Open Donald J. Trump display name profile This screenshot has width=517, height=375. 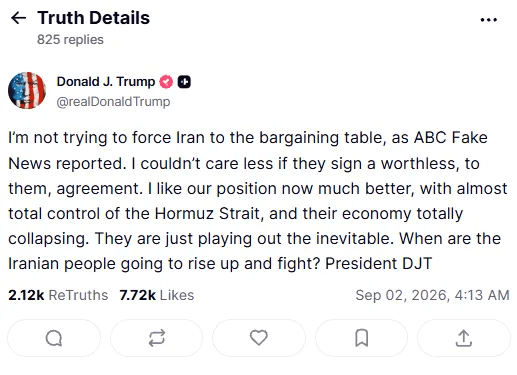click(x=106, y=82)
